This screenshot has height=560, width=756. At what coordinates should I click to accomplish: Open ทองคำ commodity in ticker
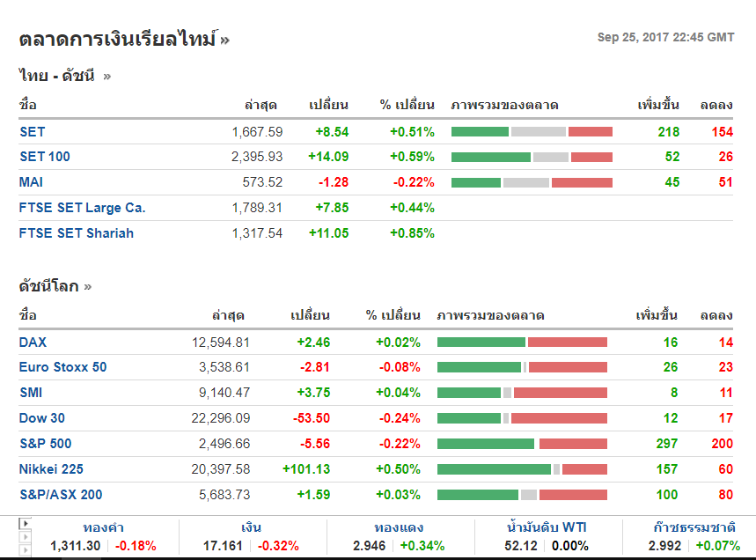[x=103, y=528]
